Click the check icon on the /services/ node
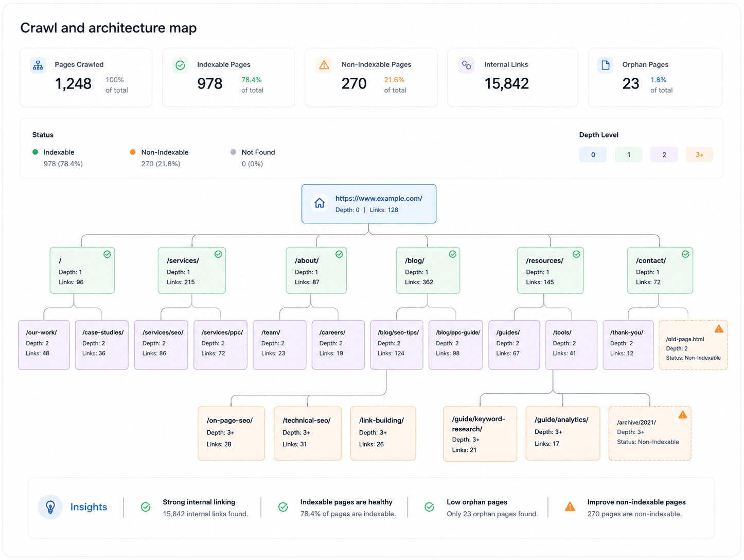This screenshot has height=560, width=744. 218,254
